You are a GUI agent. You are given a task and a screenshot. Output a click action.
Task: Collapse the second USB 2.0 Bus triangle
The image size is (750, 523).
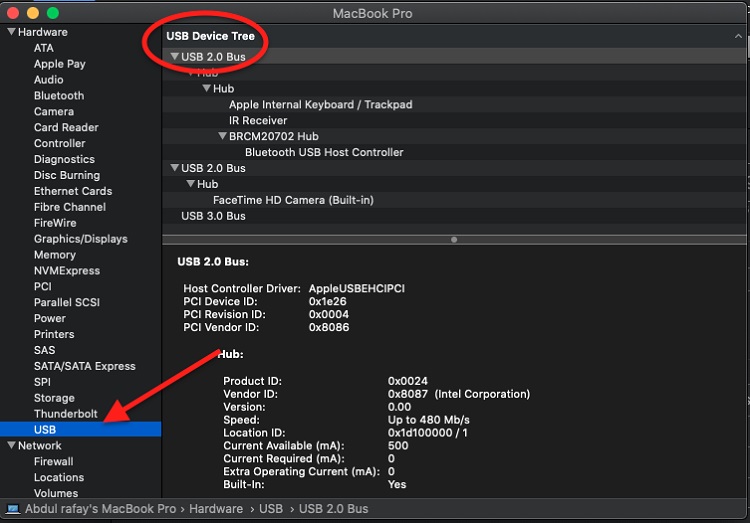(175, 168)
